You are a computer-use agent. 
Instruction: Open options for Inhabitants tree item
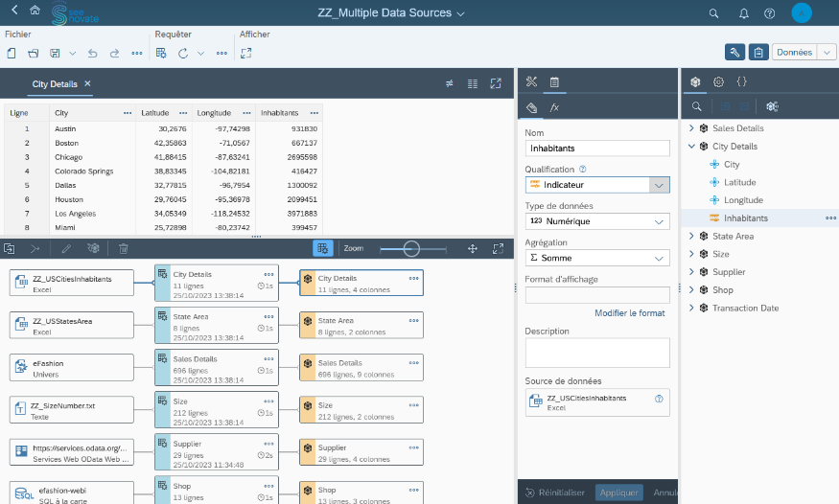(x=830, y=218)
